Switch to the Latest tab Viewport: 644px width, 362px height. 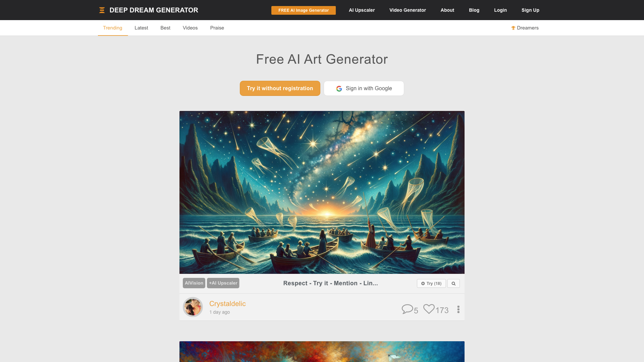[x=141, y=28]
